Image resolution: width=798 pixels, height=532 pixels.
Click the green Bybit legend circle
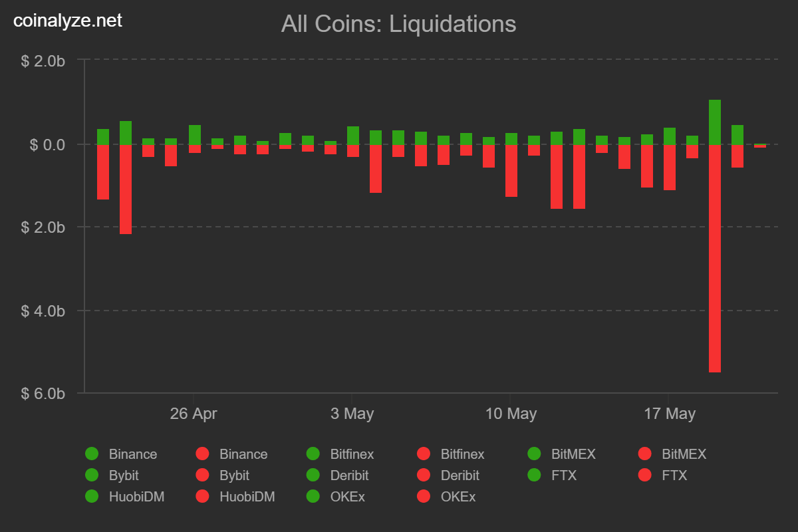point(92,475)
